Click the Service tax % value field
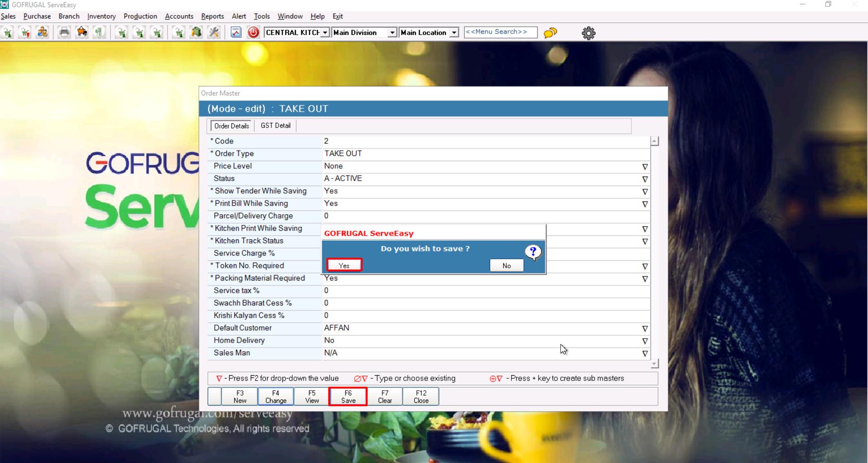 [486, 291]
